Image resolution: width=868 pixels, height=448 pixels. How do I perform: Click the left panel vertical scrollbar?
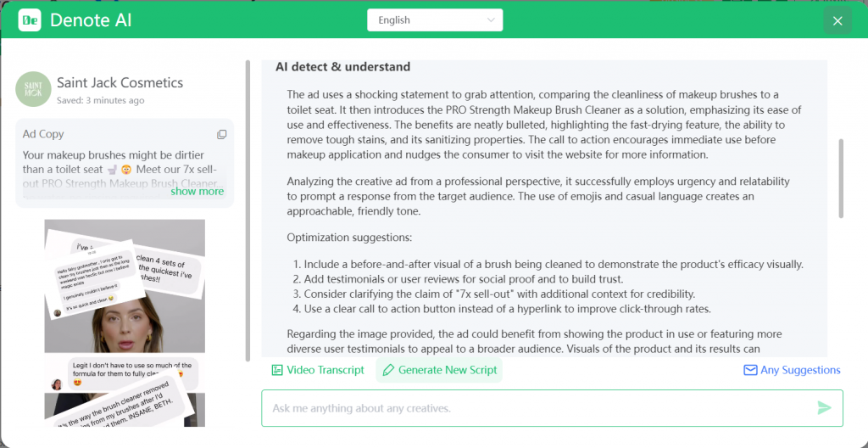point(248,212)
